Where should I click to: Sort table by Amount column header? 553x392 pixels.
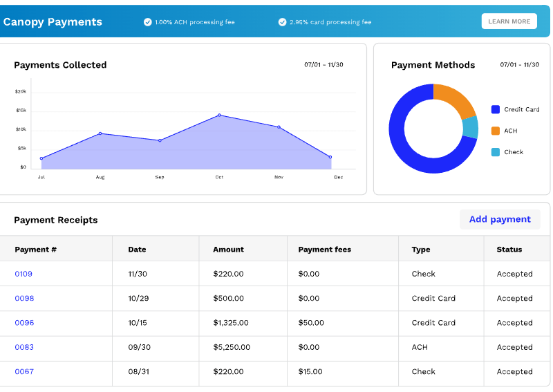coord(228,250)
